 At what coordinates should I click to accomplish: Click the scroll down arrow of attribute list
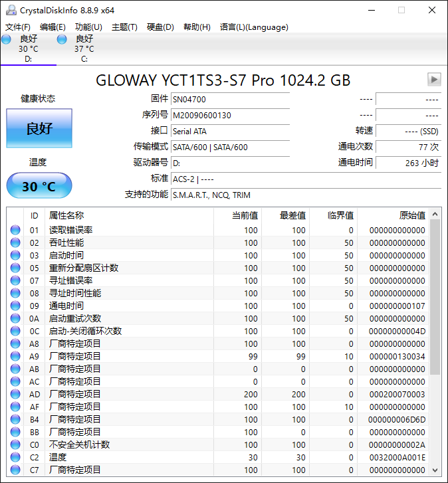click(x=435, y=470)
